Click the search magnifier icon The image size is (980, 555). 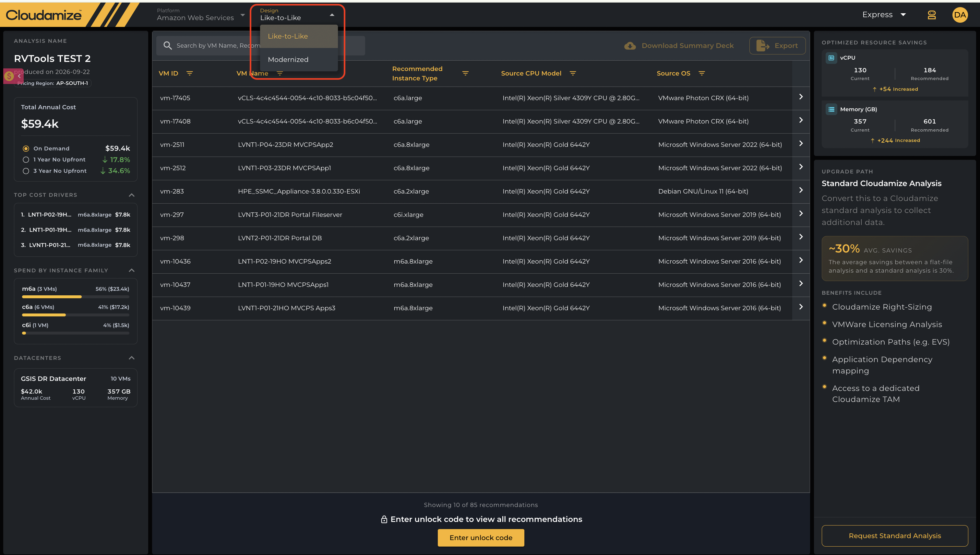pos(167,45)
